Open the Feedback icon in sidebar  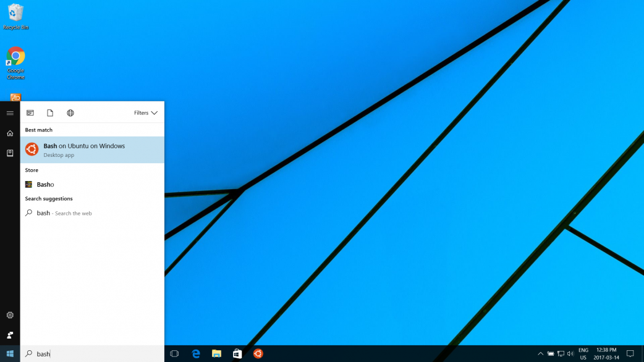click(x=10, y=335)
